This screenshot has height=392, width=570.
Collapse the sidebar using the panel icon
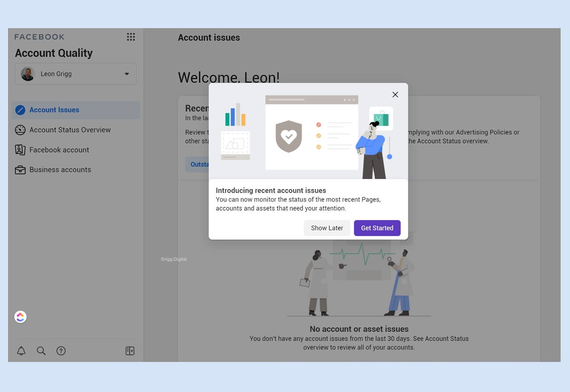coord(130,351)
